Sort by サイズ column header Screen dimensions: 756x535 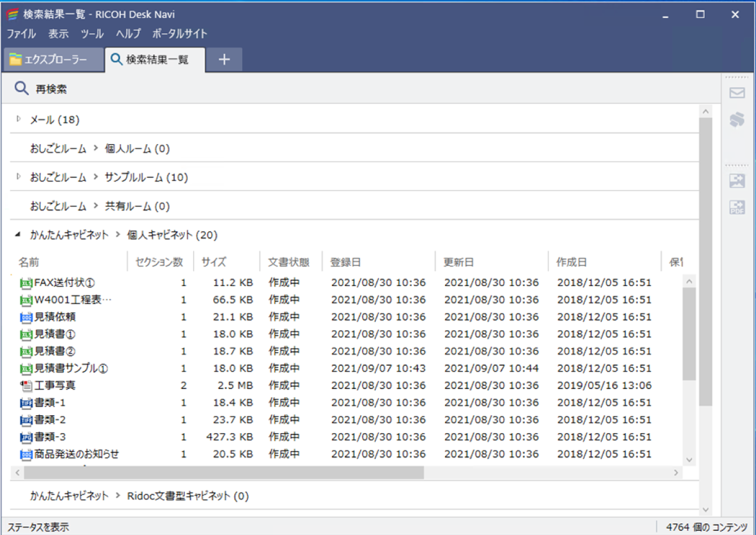(x=227, y=262)
